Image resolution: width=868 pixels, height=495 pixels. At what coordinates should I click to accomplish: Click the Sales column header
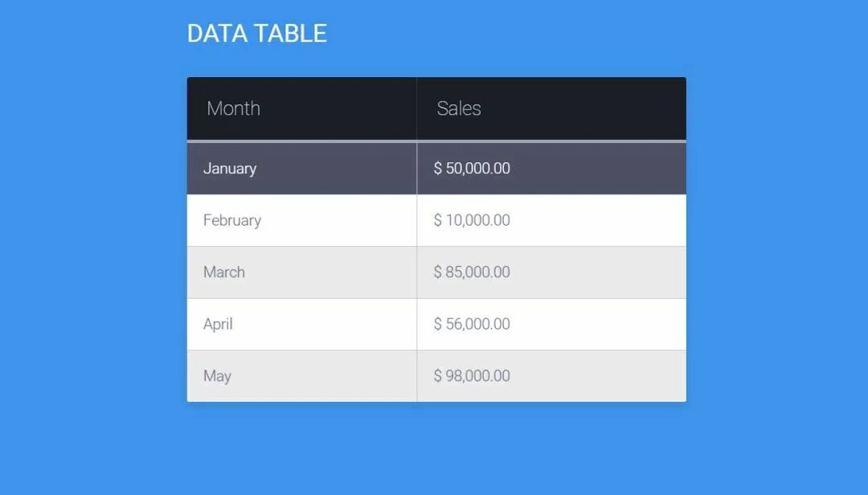551,108
